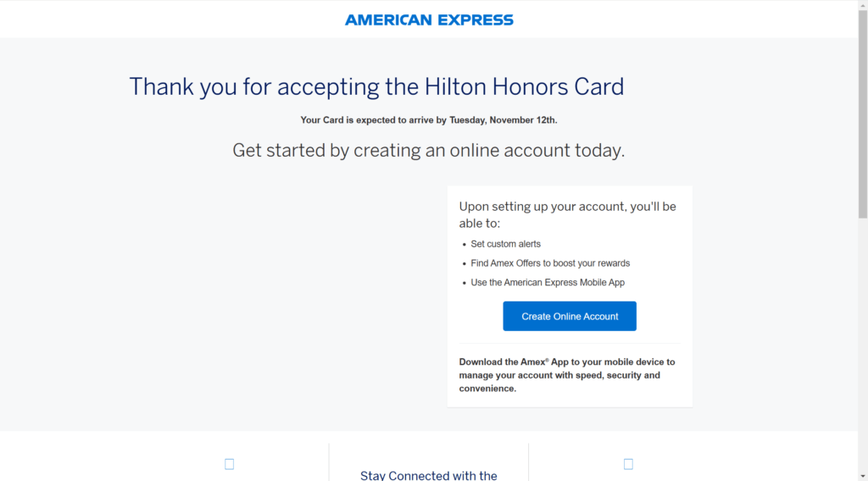Image resolution: width=868 pixels, height=481 pixels.
Task: Click the card arrival date notice
Action: [x=429, y=120]
